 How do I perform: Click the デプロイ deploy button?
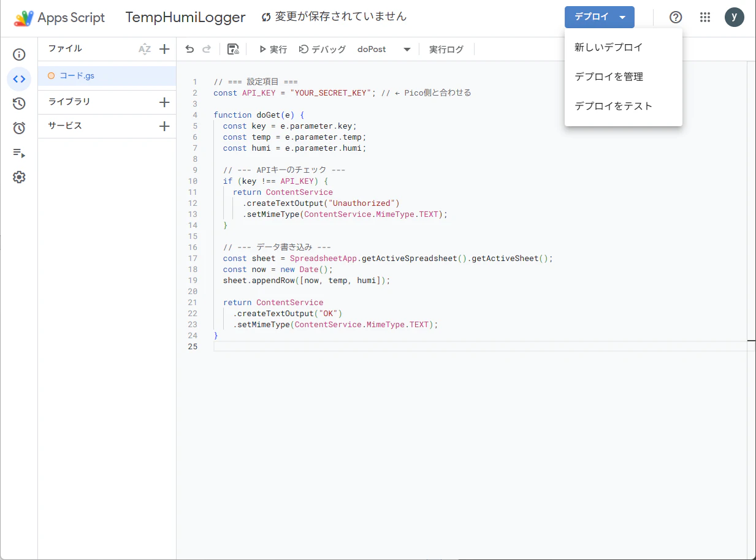[600, 17]
